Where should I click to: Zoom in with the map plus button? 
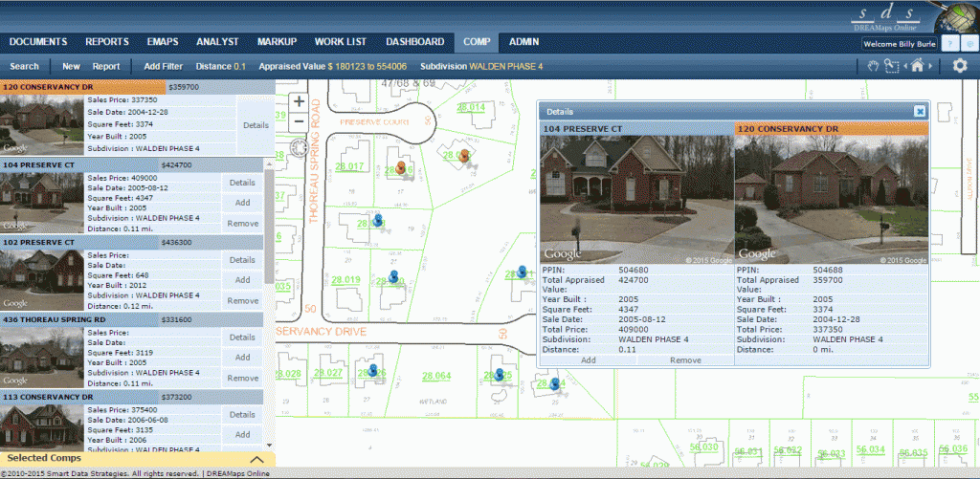tap(300, 101)
